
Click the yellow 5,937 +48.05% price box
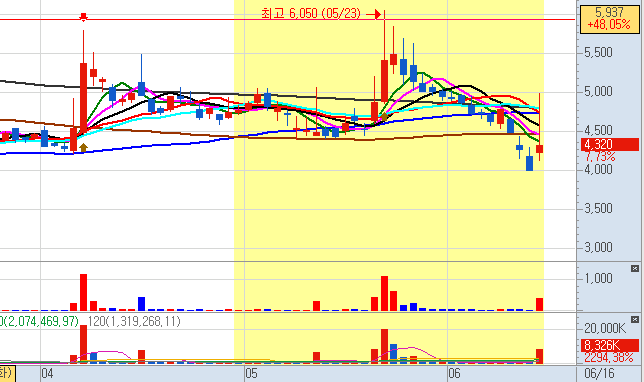pyautogui.click(x=610, y=18)
